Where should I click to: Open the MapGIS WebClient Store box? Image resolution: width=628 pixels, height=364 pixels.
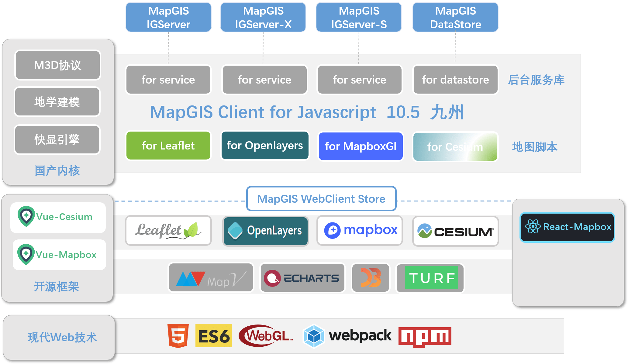[x=321, y=199]
